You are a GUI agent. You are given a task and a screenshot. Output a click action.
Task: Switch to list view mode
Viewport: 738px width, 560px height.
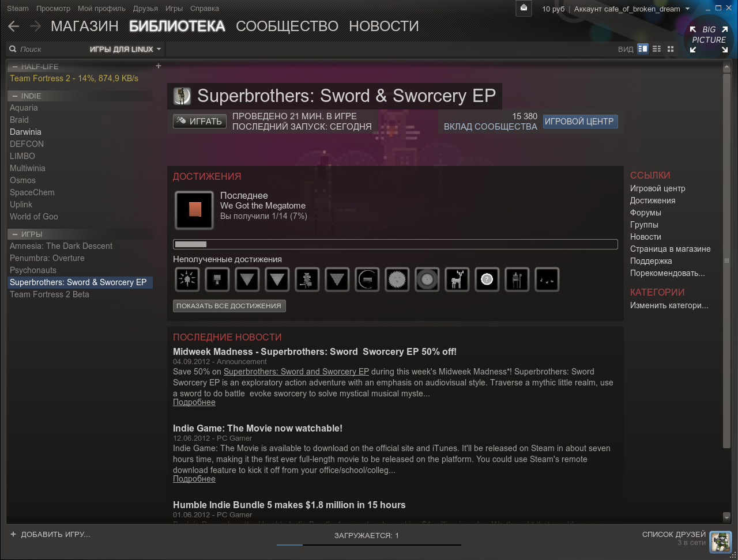point(657,49)
